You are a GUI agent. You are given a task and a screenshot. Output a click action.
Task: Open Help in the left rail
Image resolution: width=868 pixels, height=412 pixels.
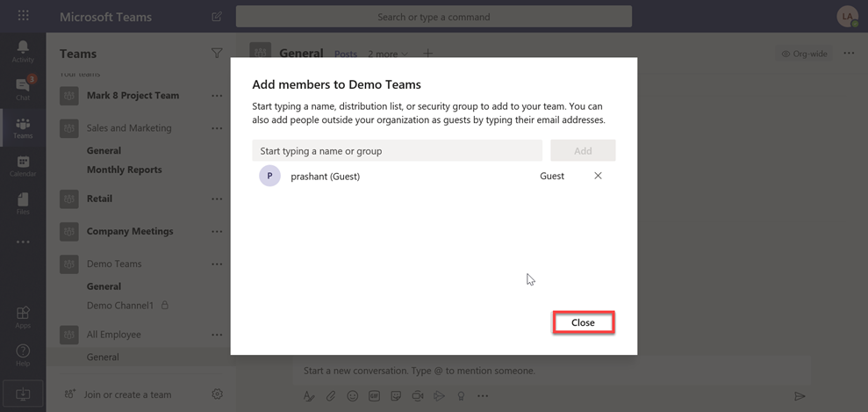[x=23, y=356]
